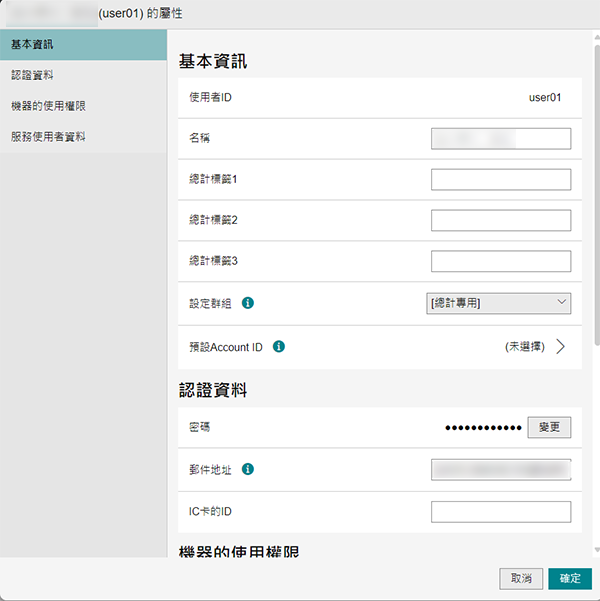This screenshot has width=600, height=601.
Task: Go to 機器的使用權限 sidebar item
Action: (83, 105)
